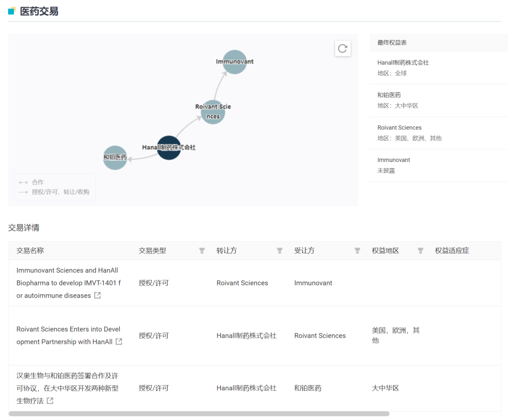Viewport: 509px width, 420px height.
Task: Open the Roivant Sciences partnership deal link
Action: coord(69,335)
